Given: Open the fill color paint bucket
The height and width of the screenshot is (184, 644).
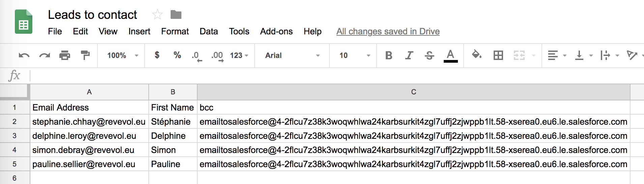Looking at the screenshot, I should tap(476, 55).
